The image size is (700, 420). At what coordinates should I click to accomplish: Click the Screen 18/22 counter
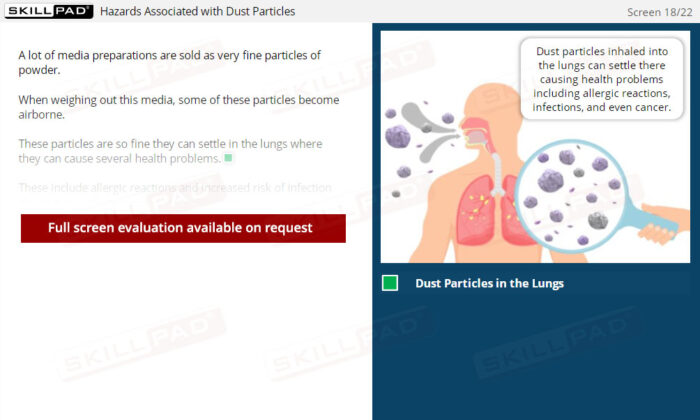[659, 12]
